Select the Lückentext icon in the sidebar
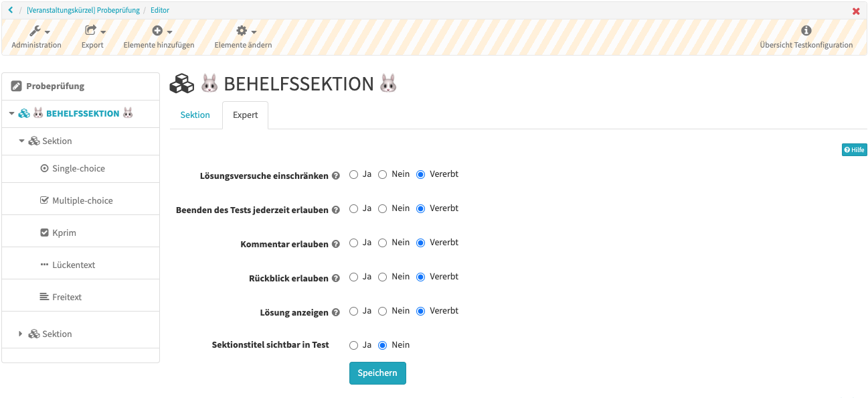Viewport: 868px width, 398px height. pyautogui.click(x=44, y=263)
